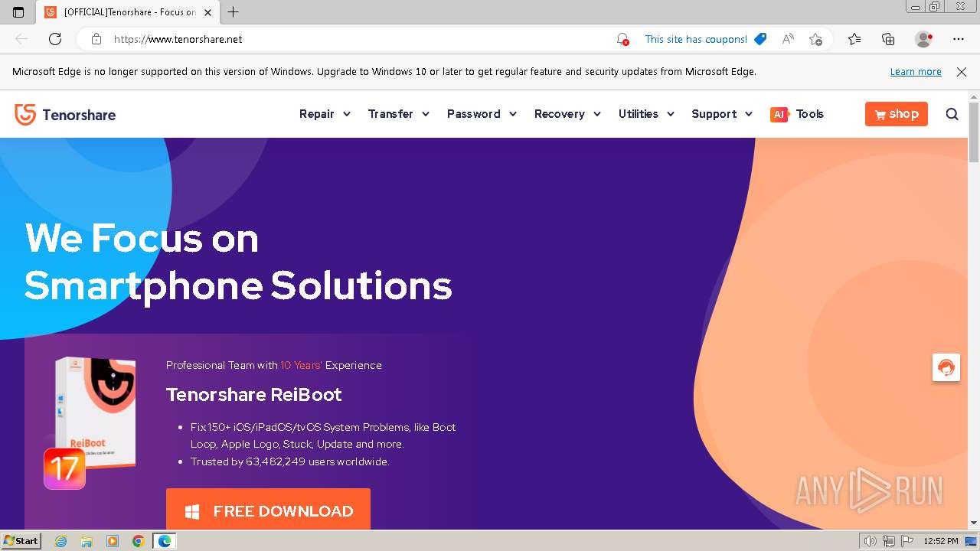Open the Edge profile avatar

click(x=924, y=39)
